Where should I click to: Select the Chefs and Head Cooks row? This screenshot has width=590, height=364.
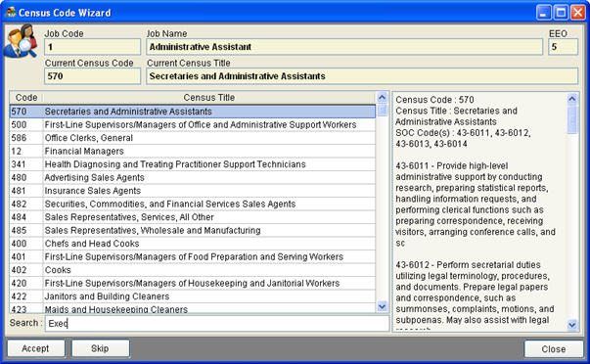(193, 244)
